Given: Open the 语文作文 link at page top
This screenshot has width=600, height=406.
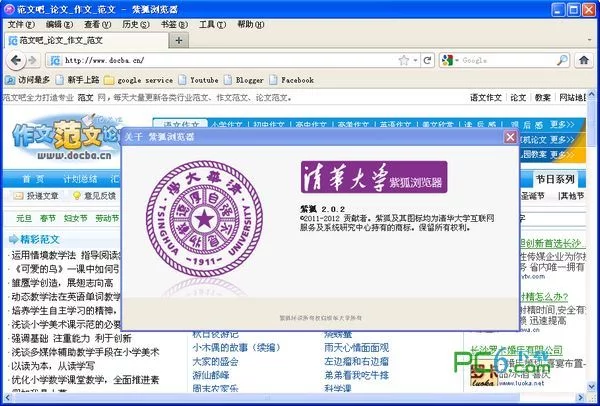Looking at the screenshot, I should coord(486,98).
